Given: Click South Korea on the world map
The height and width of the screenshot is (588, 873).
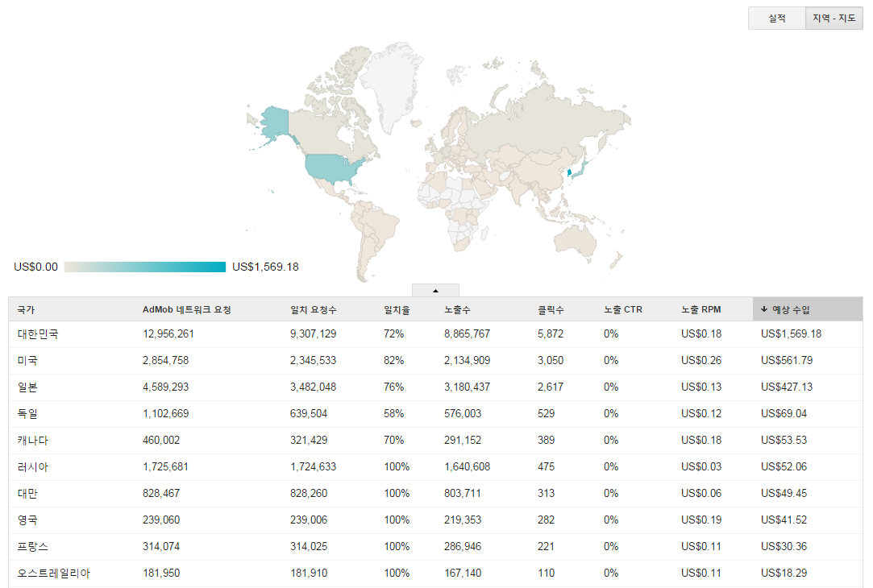Looking at the screenshot, I should 570,173.
